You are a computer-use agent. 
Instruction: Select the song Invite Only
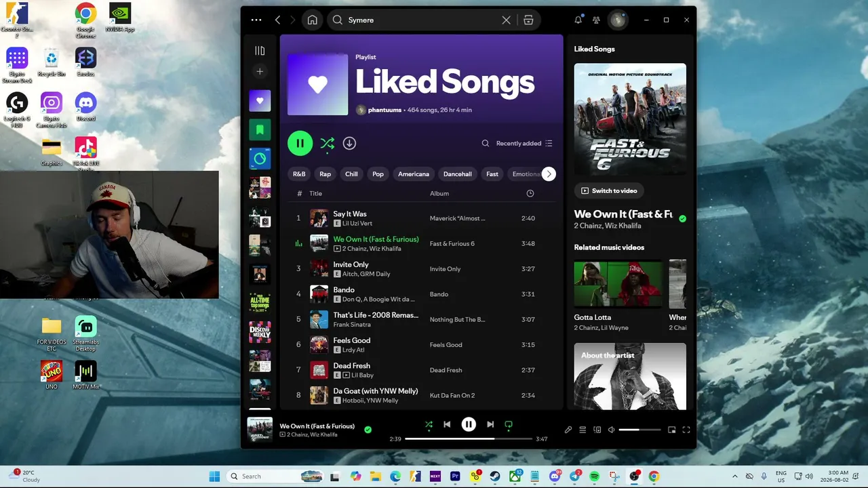351,265
